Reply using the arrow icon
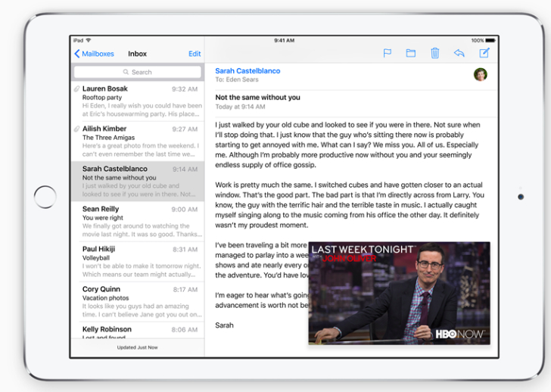 [x=459, y=53]
